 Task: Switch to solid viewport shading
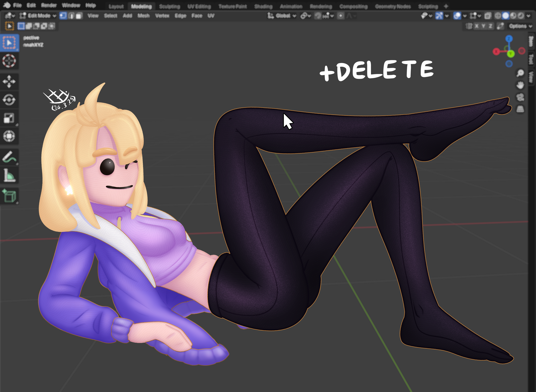(505, 16)
